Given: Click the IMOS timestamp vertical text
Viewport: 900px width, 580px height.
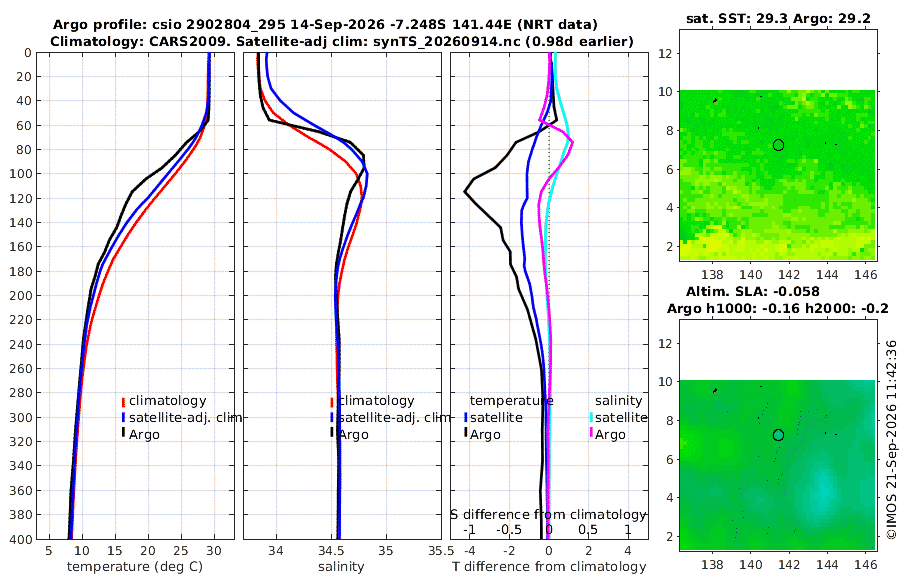Looking at the screenshot, I should (891, 439).
